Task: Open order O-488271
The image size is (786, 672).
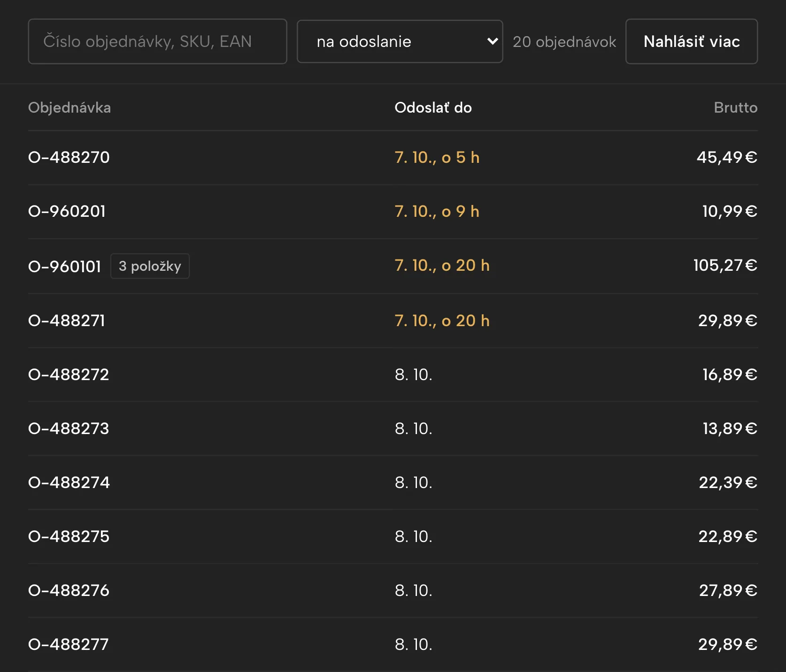Action: [67, 321]
